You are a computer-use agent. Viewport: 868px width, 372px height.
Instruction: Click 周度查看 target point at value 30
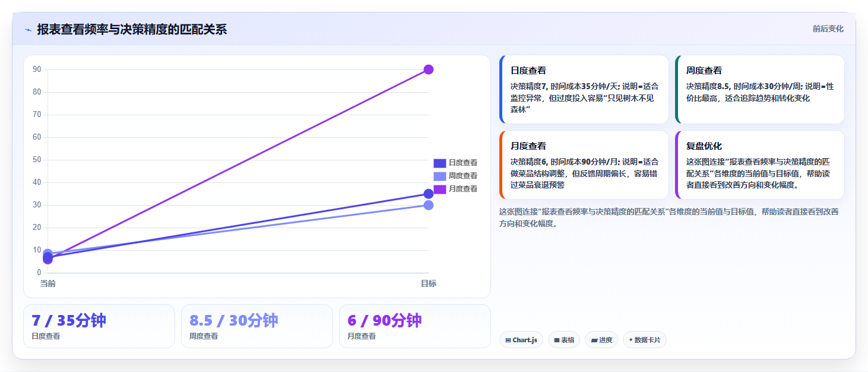429,205
